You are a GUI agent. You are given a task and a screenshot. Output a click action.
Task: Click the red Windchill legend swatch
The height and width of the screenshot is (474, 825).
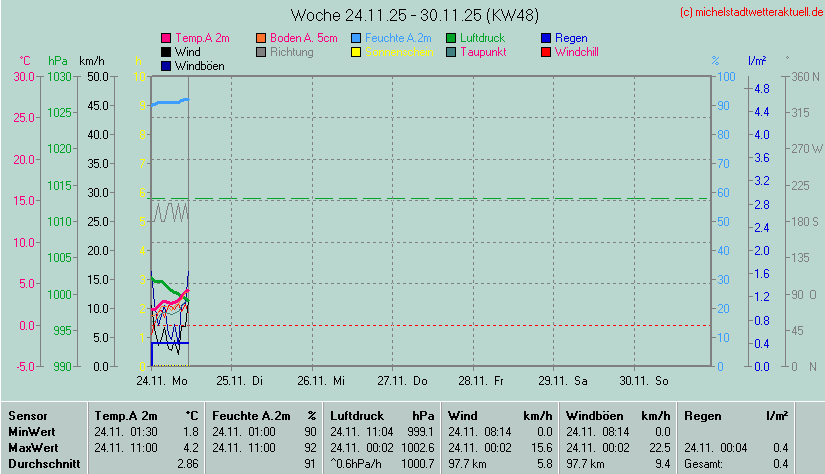point(546,52)
